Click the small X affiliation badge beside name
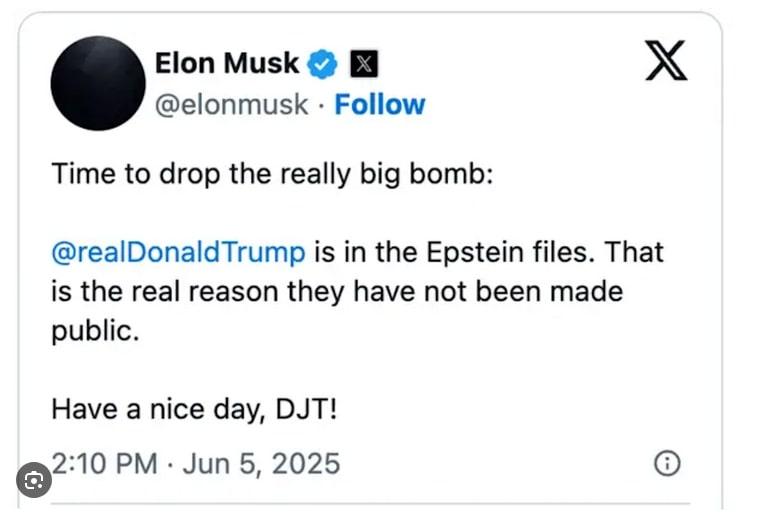 pos(363,65)
